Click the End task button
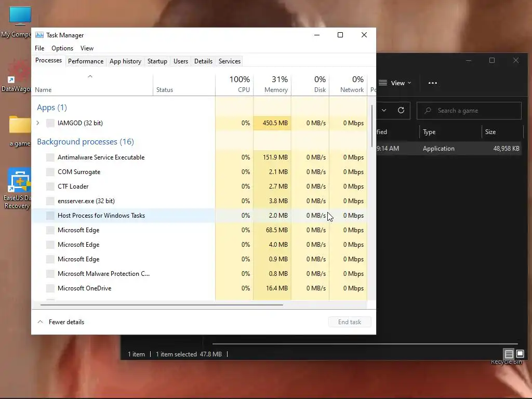The width and height of the screenshot is (532, 399). coord(350,322)
